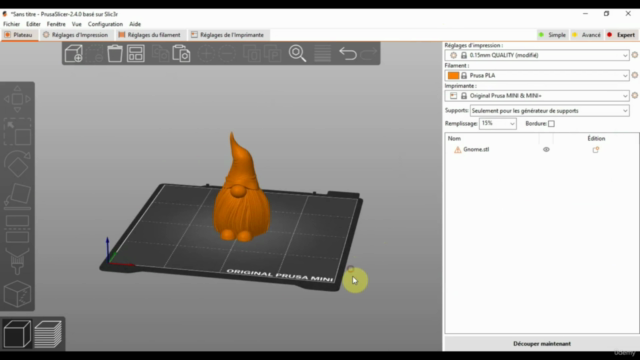Image resolution: width=640 pixels, height=360 pixels.
Task: Open the Aide menu
Action: (x=135, y=24)
